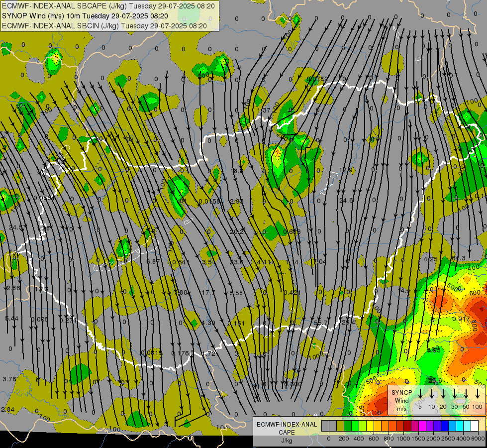The image size is (487, 448).
Task: Click the 2.93 value on the map
Action: (237, 201)
